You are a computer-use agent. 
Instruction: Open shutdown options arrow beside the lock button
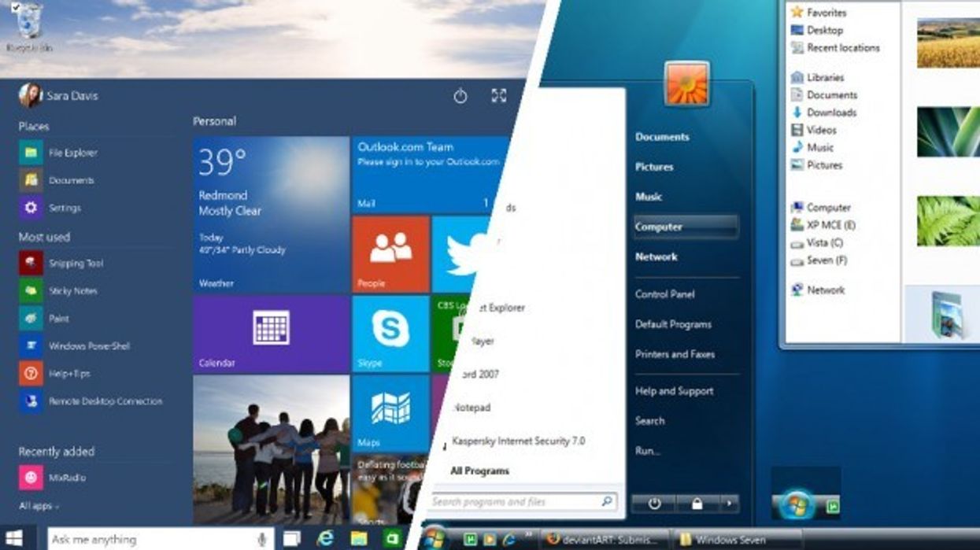(728, 504)
